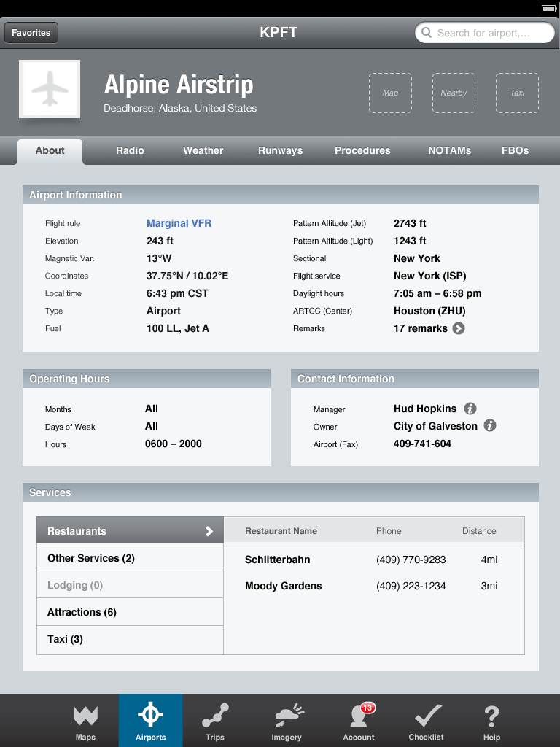Click the info icon next to Hud Hopkins

click(470, 409)
